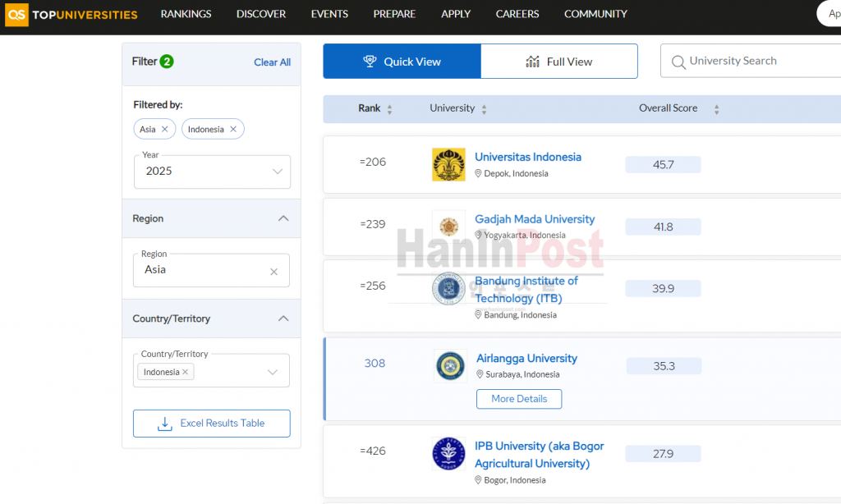Sort by University column arrows
Image resolution: width=841 pixels, height=504 pixels.
tap(484, 109)
